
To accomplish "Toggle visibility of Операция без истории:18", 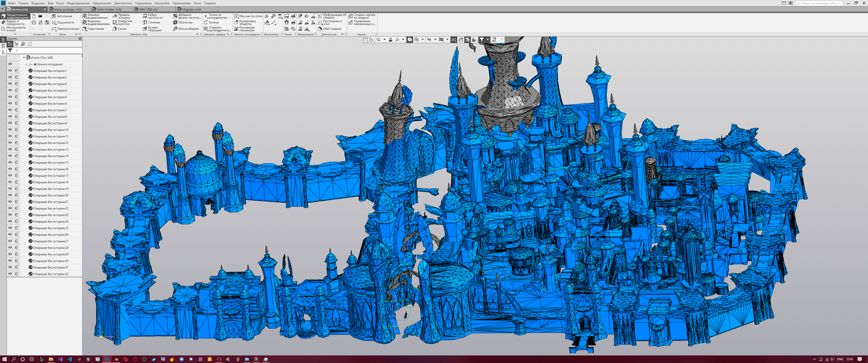I will tap(10, 182).
